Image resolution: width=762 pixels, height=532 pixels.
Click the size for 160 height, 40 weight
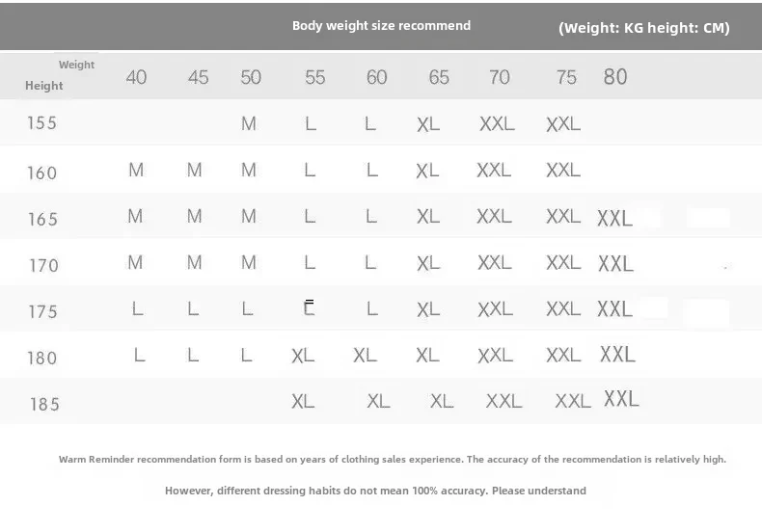[x=136, y=170]
